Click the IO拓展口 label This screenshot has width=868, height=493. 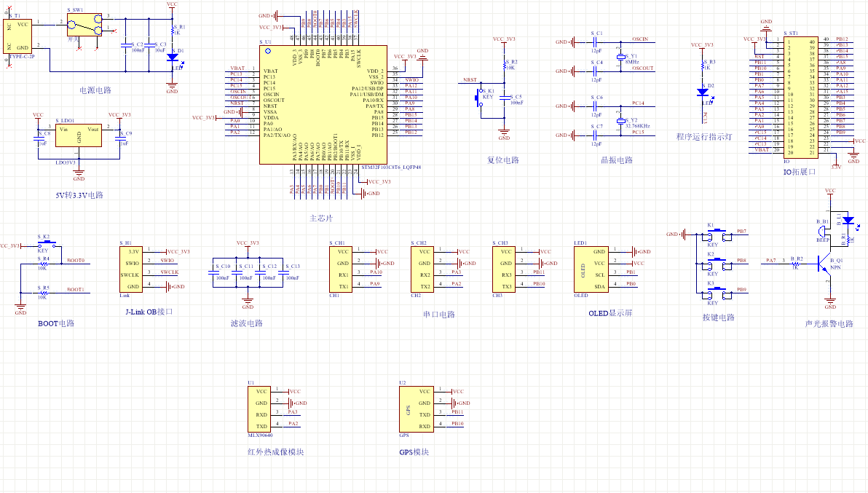coord(800,172)
